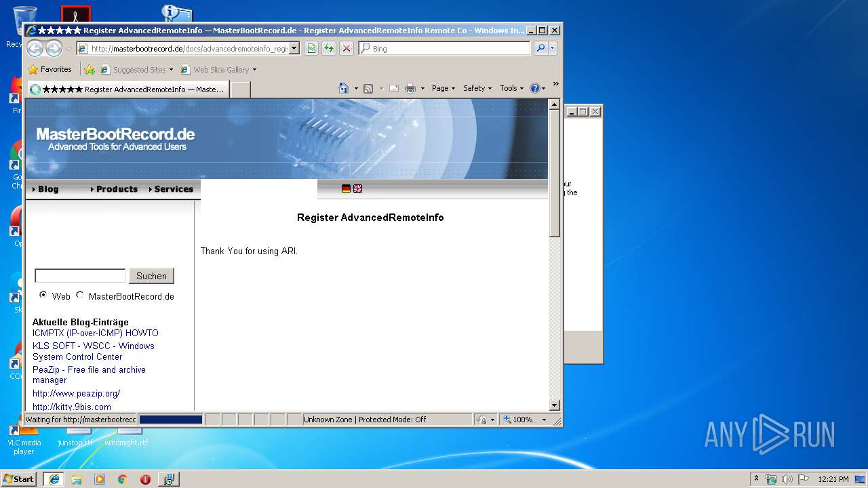This screenshot has height=488, width=868.
Task: Show more command bar items chevron
Action: (555, 84)
